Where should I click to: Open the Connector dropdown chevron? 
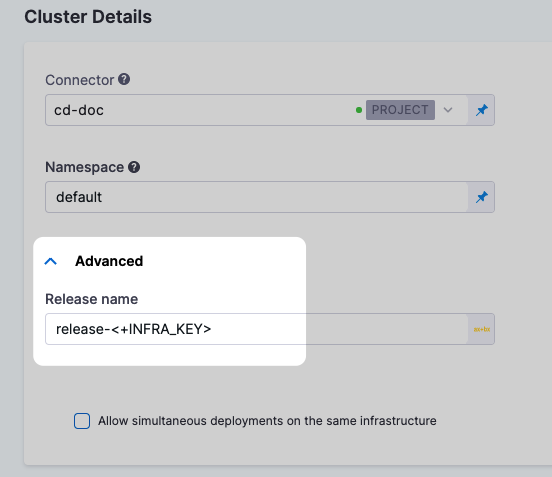pos(448,110)
